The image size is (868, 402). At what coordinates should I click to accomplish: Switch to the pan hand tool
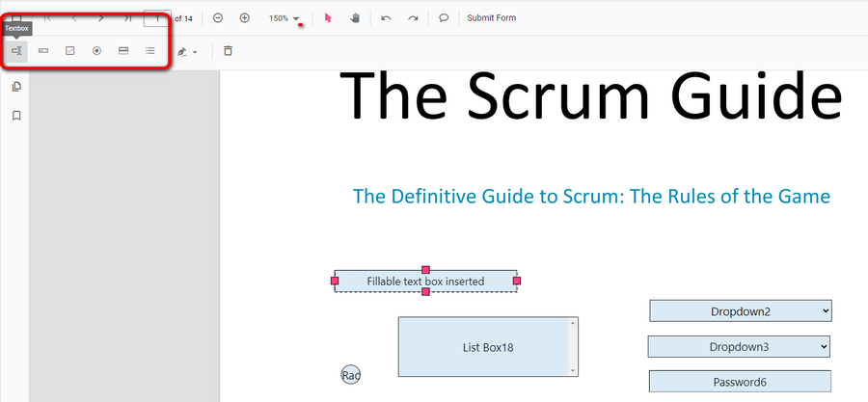coord(354,17)
